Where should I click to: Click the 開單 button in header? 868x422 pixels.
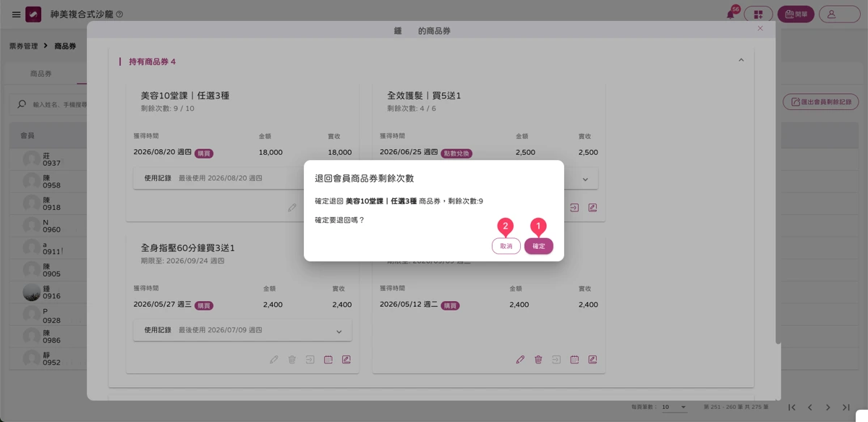tap(796, 14)
